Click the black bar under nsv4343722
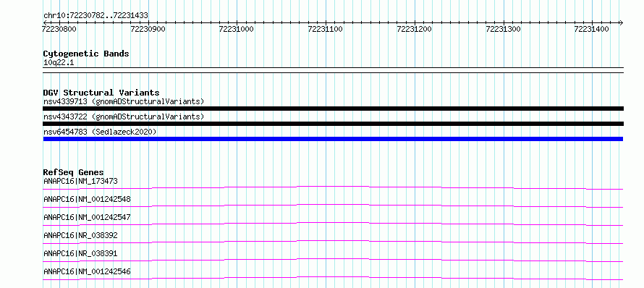The height and width of the screenshot is (288, 644). click(333, 124)
